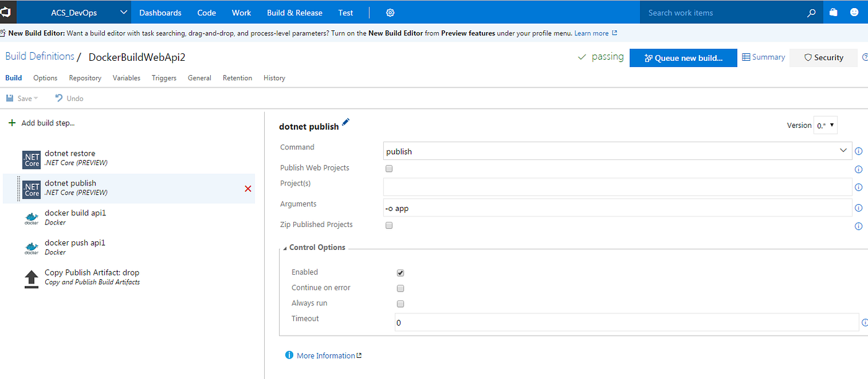Click the Search work items field
The image size is (868, 379).
click(723, 12)
